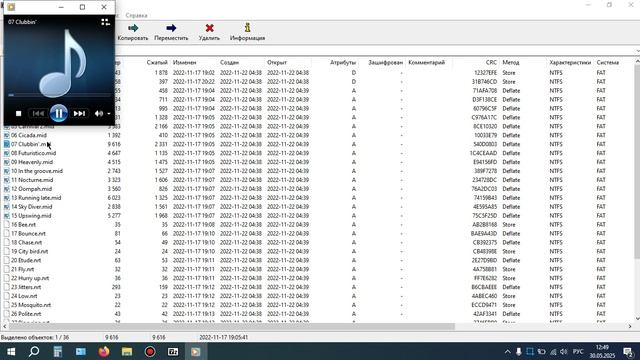
Task: Sort by the Атрибуты column header
Action: click(x=343, y=62)
